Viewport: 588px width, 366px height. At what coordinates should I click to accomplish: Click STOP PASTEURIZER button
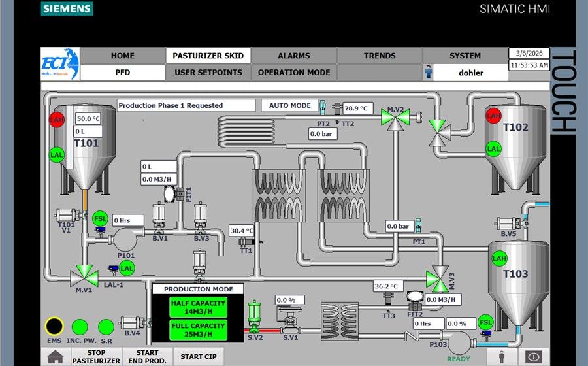click(97, 357)
